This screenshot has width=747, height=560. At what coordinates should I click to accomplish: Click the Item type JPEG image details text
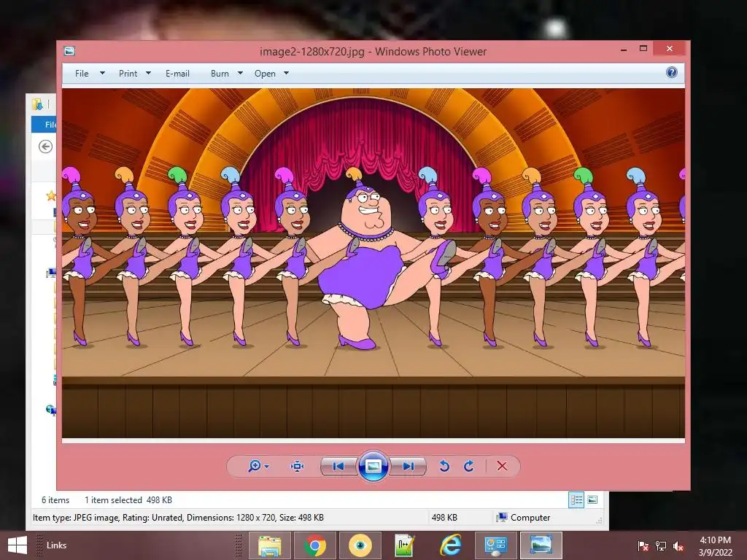pos(178,518)
